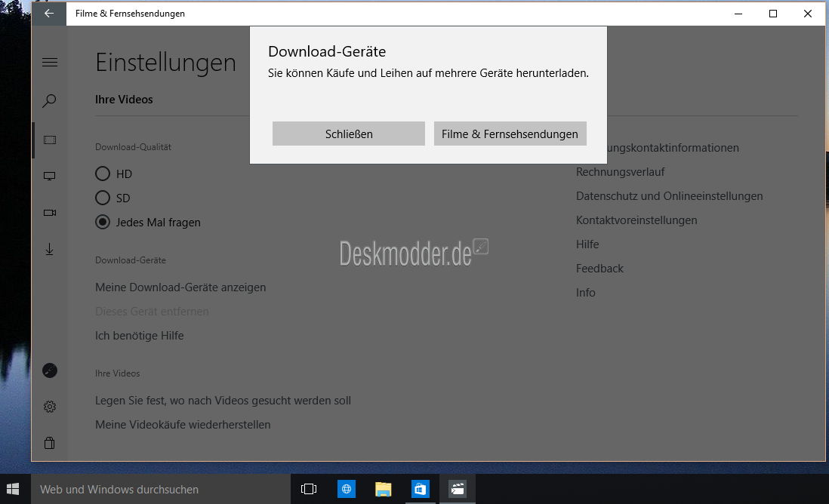Open the hamburger menu in sidebar
This screenshot has height=504, width=829.
pyautogui.click(x=50, y=63)
